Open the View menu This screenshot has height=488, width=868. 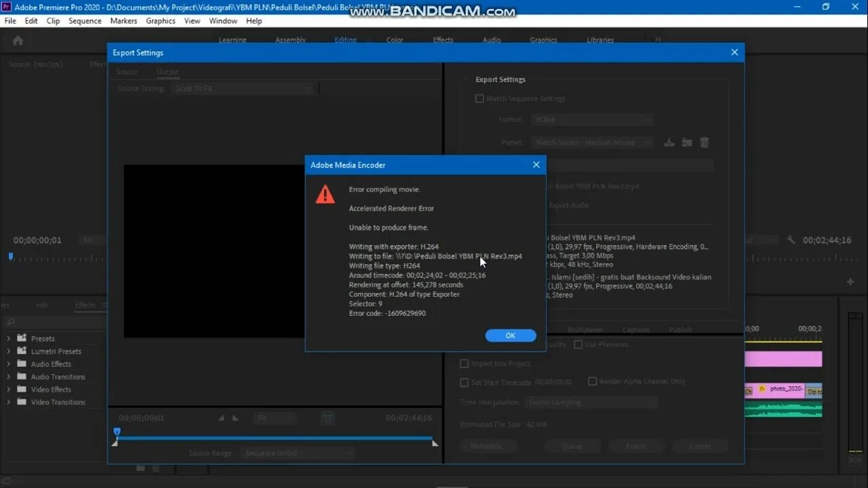(x=192, y=21)
